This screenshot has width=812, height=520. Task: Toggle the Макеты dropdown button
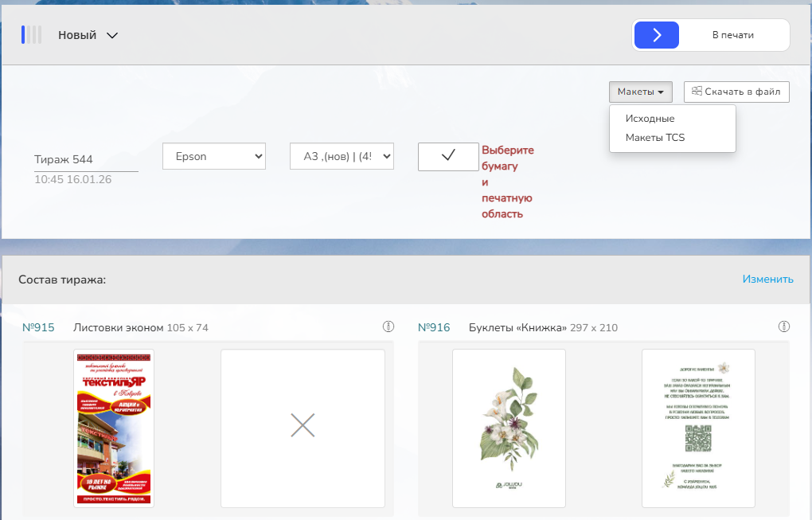pos(640,92)
